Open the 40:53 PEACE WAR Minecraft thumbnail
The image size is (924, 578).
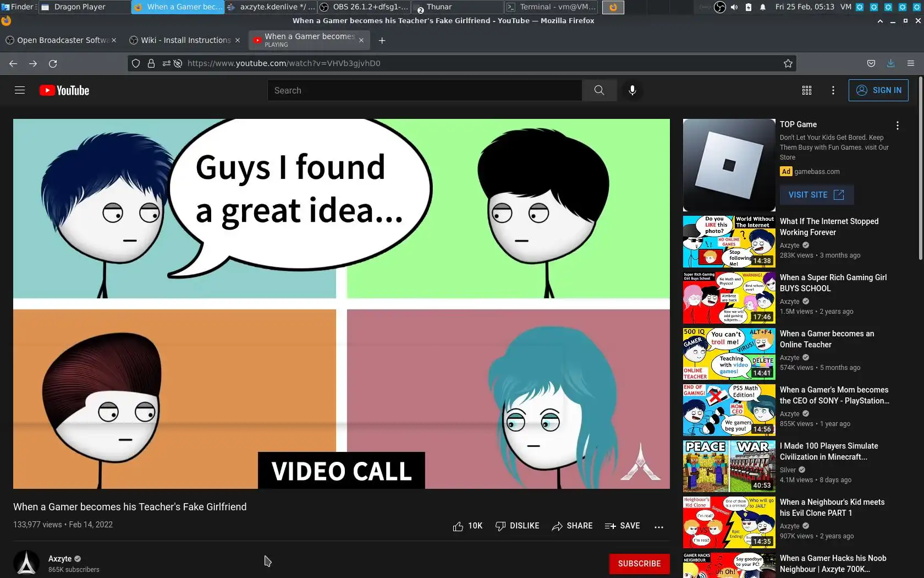pyautogui.click(x=729, y=466)
